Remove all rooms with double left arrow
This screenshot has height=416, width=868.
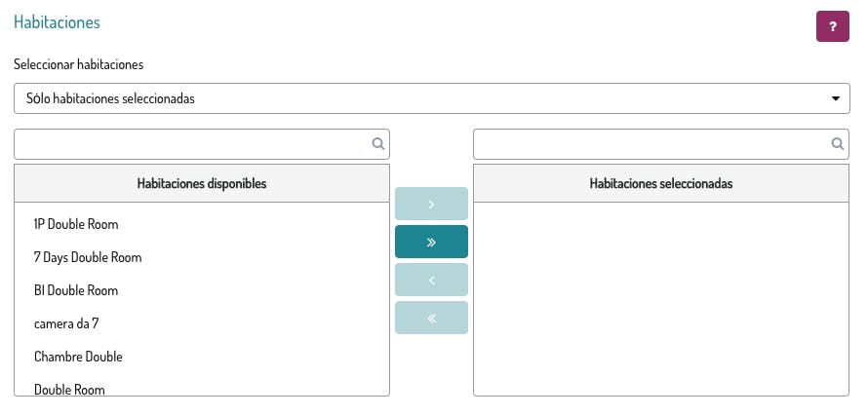coord(431,318)
